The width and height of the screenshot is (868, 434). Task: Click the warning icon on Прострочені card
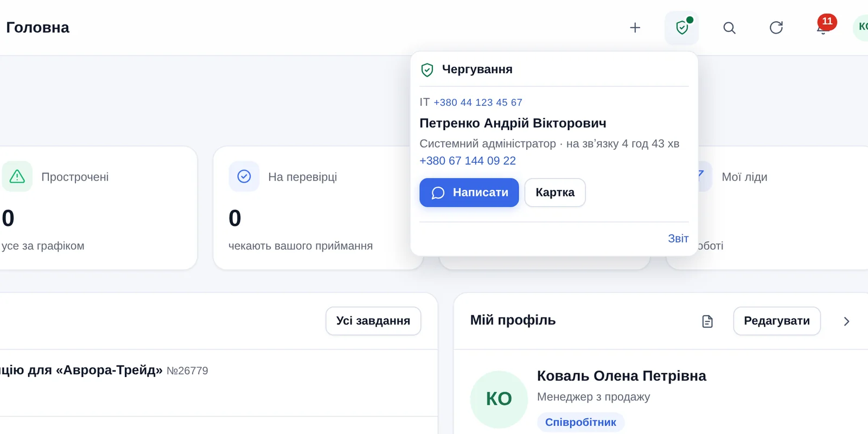17,176
